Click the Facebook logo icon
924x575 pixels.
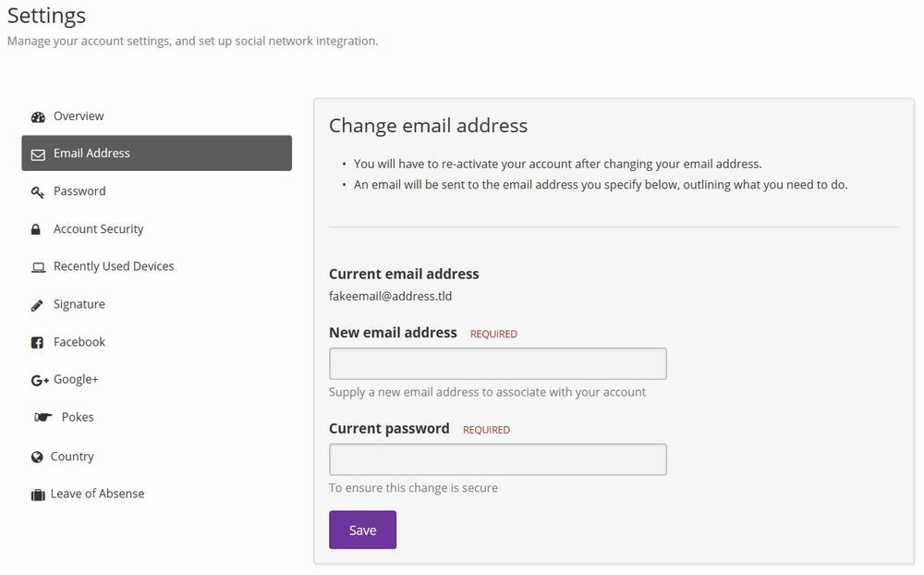[x=37, y=343]
